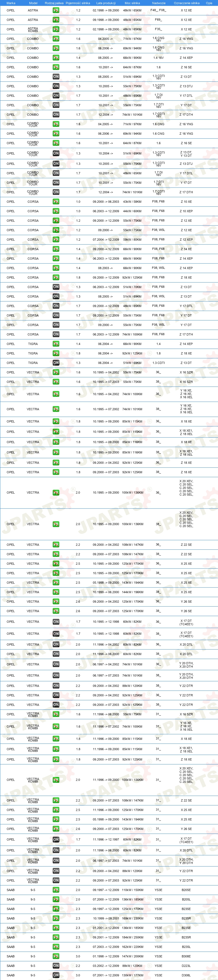Click the PB icon in Saab B205E row
The height and width of the screenshot is (980, 218).
coord(56,890)
